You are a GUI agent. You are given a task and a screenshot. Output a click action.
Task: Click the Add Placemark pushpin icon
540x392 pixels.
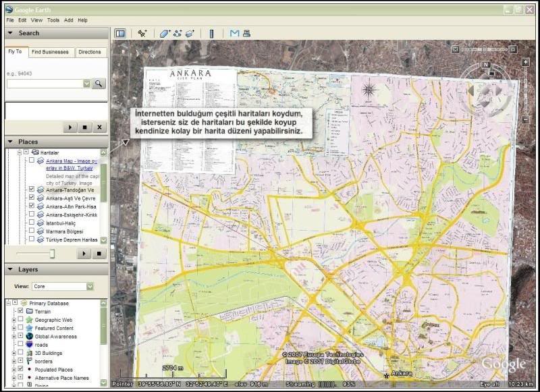(142, 33)
